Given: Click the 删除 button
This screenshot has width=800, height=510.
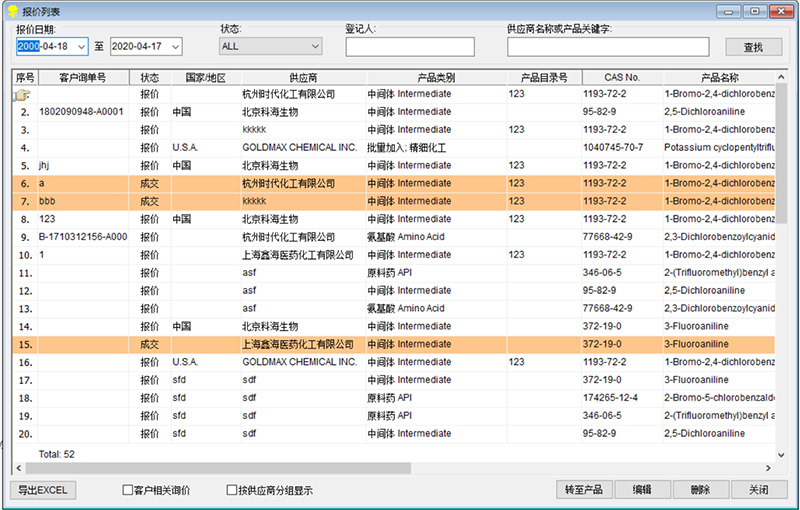Looking at the screenshot, I should coord(699,490).
